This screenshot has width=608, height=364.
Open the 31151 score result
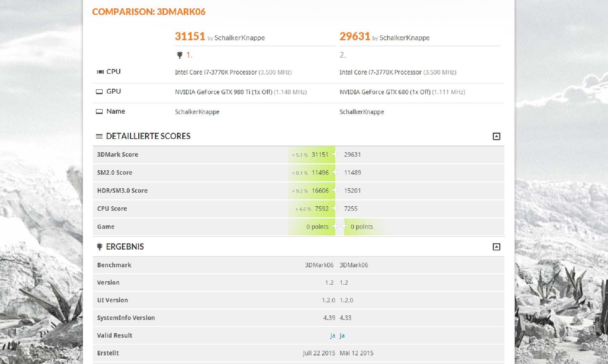coord(190,36)
